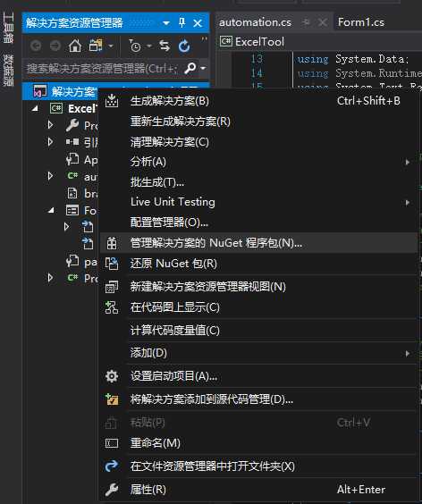Open 管理解决方案的 NuGet 程序包(N)...
422x504 pixels.
[258, 243]
